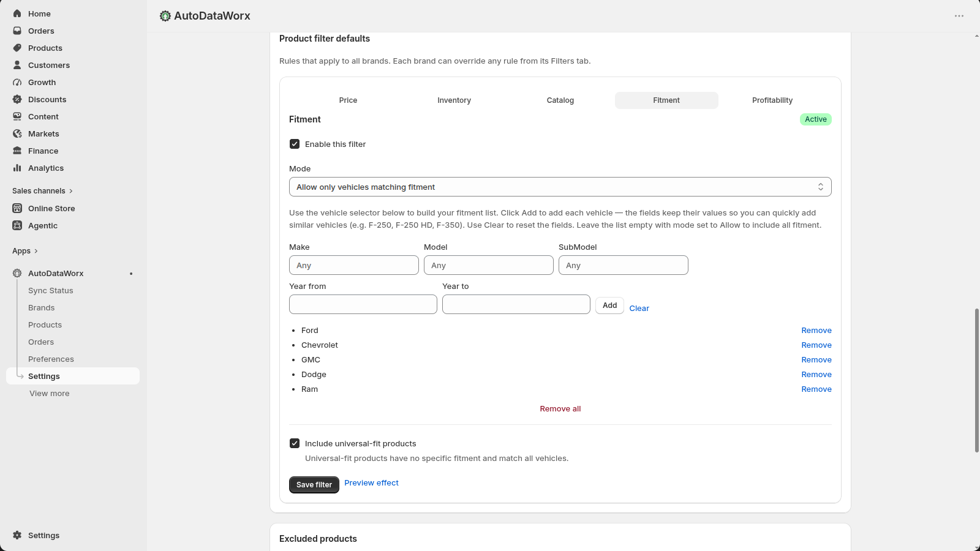Click the Preview effect link
Image resolution: width=980 pixels, height=551 pixels.
pyautogui.click(x=371, y=483)
